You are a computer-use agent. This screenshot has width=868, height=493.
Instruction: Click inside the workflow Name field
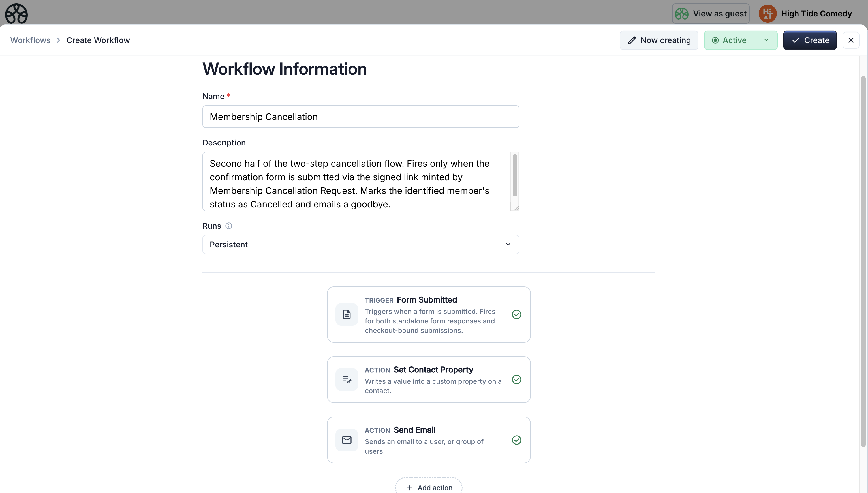(360, 117)
